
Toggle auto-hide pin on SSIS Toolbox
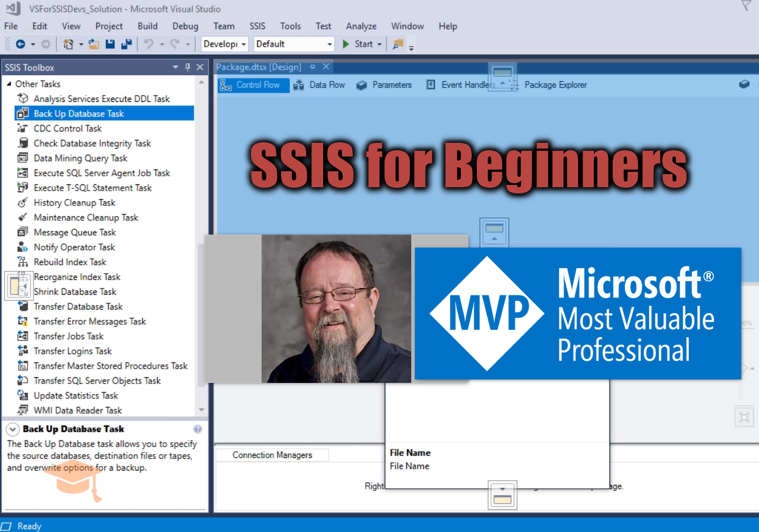(x=188, y=67)
